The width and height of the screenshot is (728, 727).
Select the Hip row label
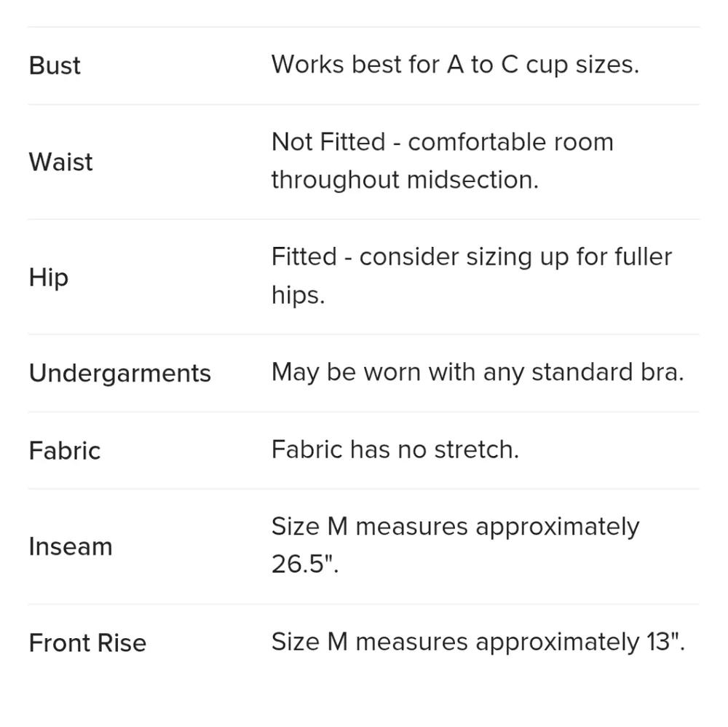click(x=48, y=278)
